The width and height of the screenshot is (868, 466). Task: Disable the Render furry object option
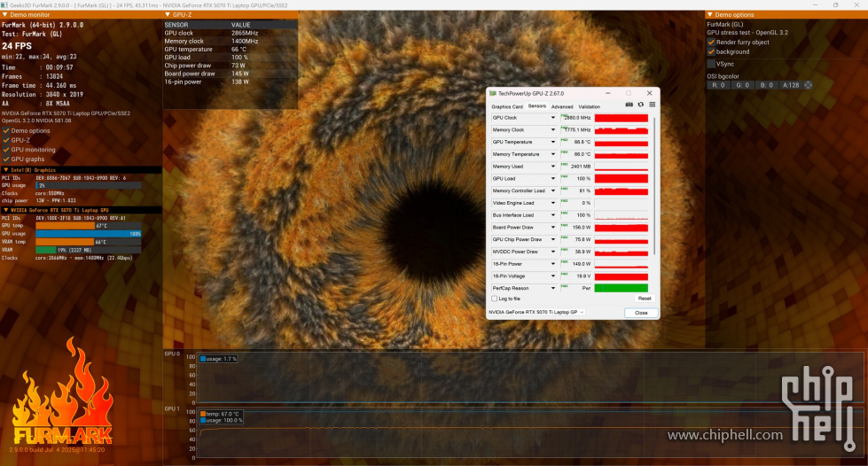(x=711, y=42)
